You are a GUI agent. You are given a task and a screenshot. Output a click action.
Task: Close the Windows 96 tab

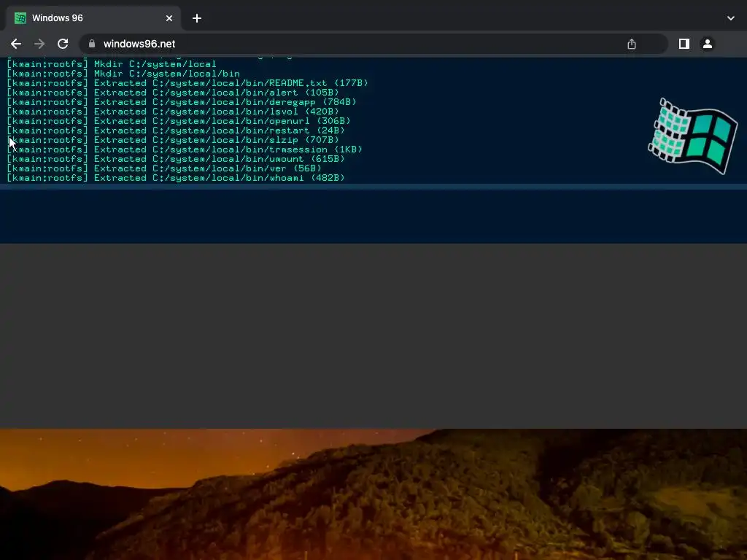point(169,18)
